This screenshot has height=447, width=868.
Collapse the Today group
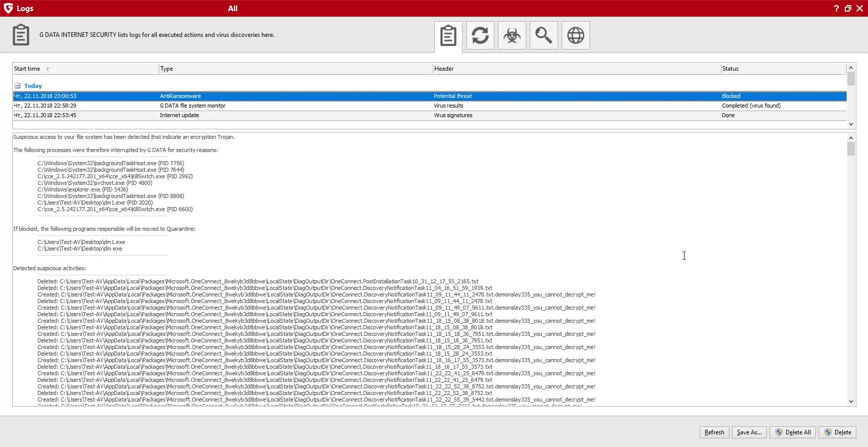coord(17,86)
